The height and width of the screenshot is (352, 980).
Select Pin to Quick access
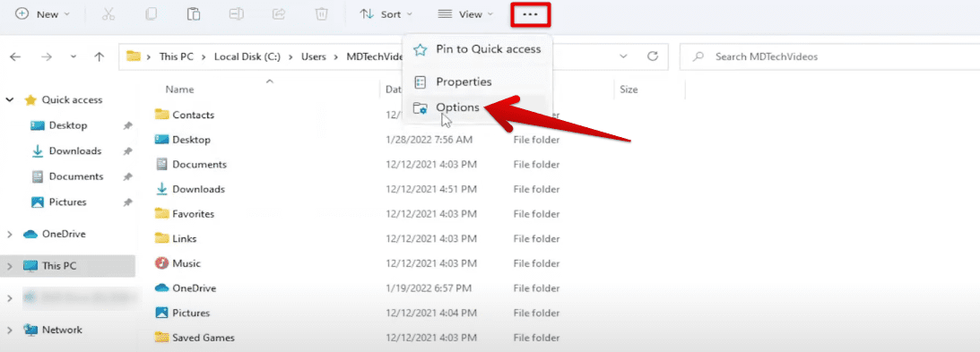[478, 49]
